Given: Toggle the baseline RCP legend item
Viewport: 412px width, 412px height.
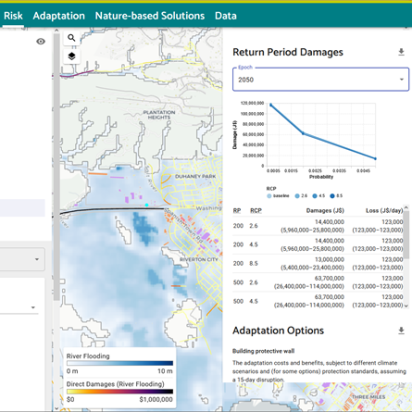Looking at the screenshot, I should coord(278,196).
